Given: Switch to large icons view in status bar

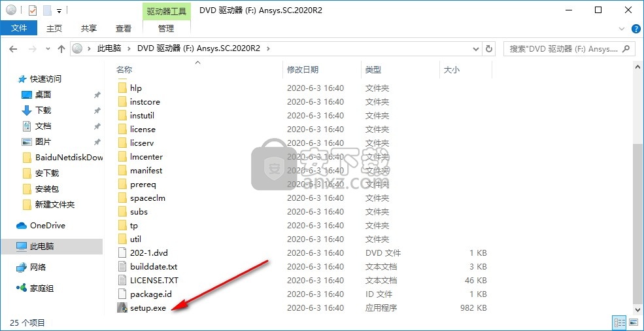Looking at the screenshot, I should pyautogui.click(x=633, y=322).
